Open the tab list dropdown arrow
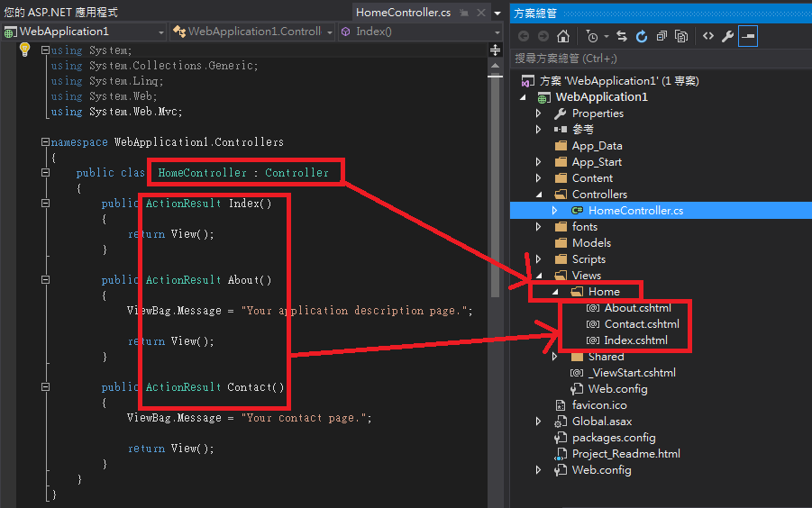Screen dimensions: 812x508 (x=497, y=13)
